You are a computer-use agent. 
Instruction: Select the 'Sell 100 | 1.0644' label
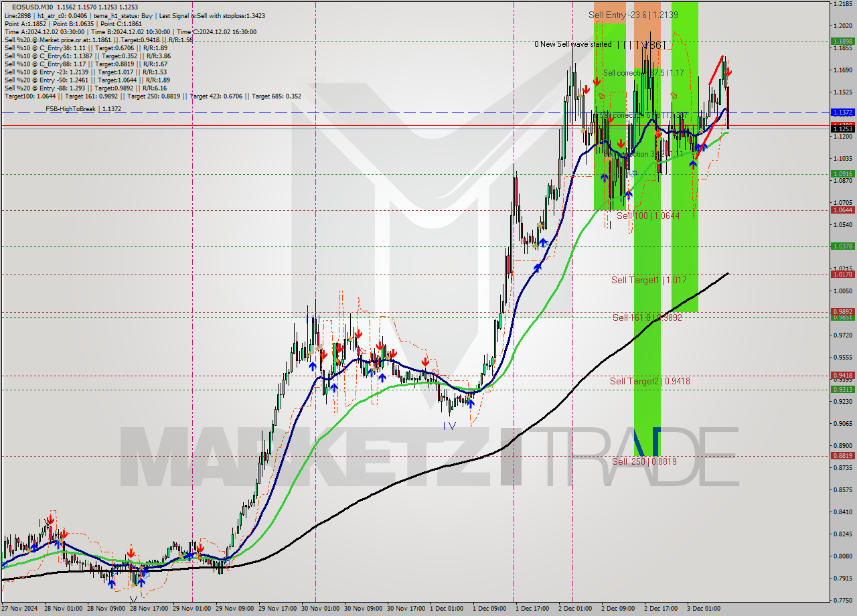tap(648, 216)
